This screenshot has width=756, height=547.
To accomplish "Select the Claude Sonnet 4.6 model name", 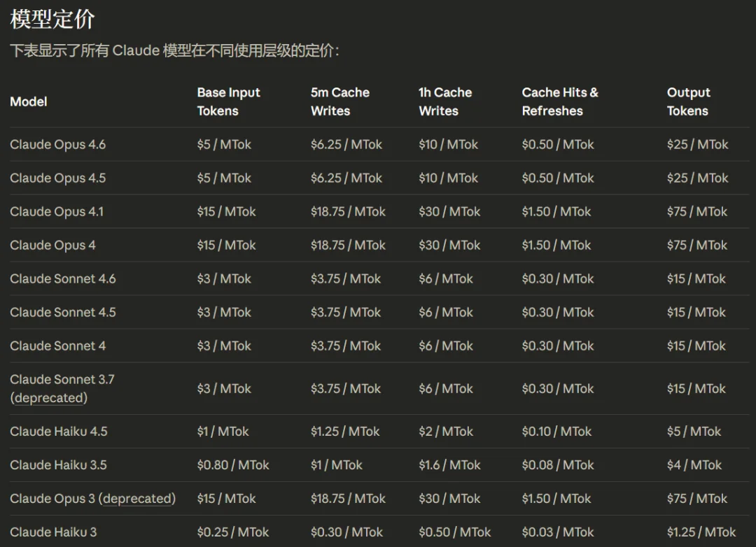I will [x=63, y=279].
